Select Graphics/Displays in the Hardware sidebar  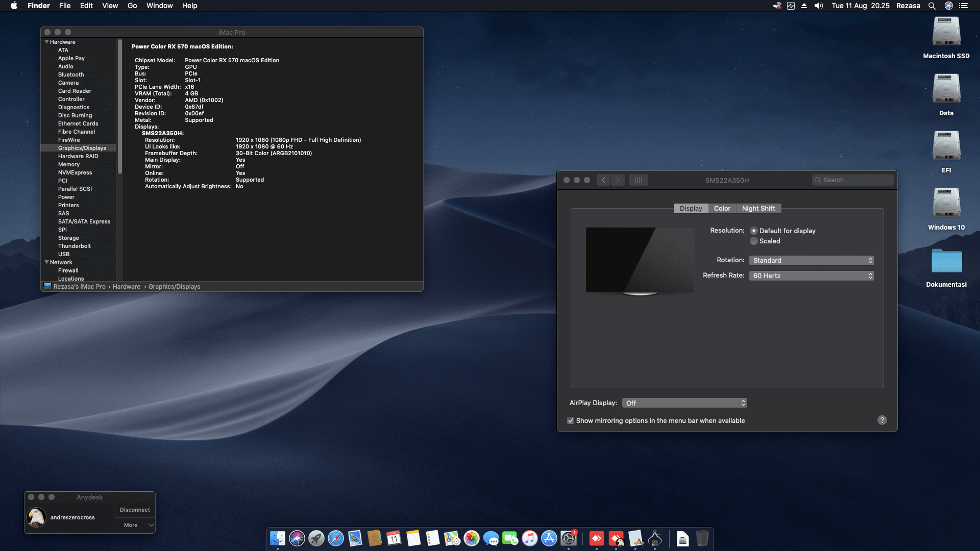[82, 147]
